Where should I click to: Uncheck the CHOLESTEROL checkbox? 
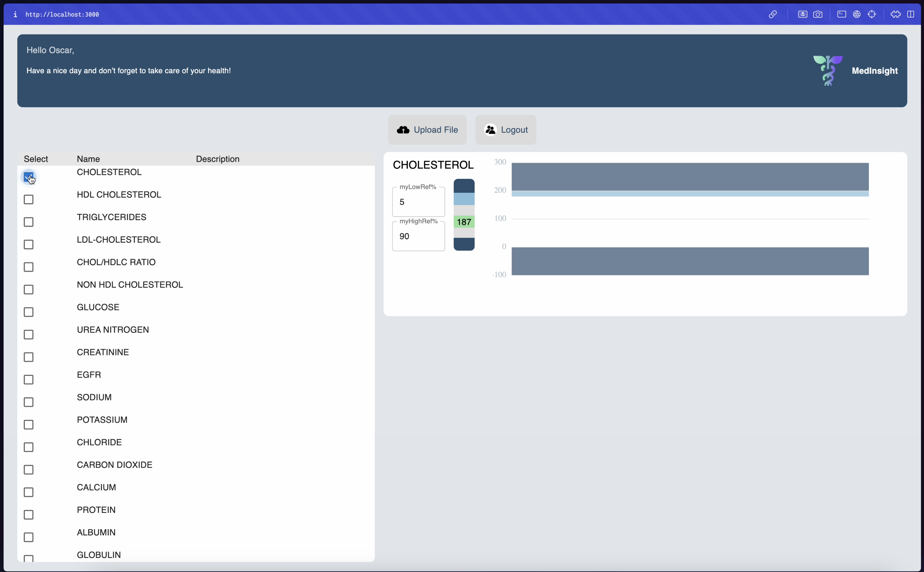pos(28,177)
